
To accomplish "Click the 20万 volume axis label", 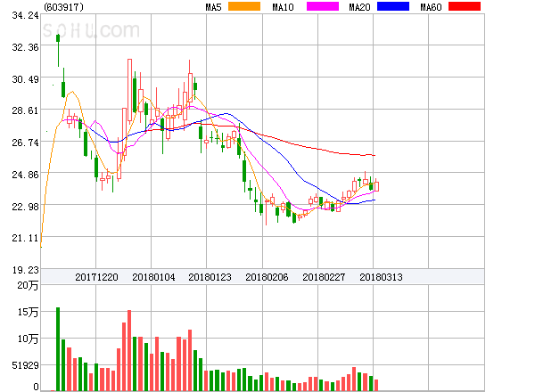I will point(28,285).
